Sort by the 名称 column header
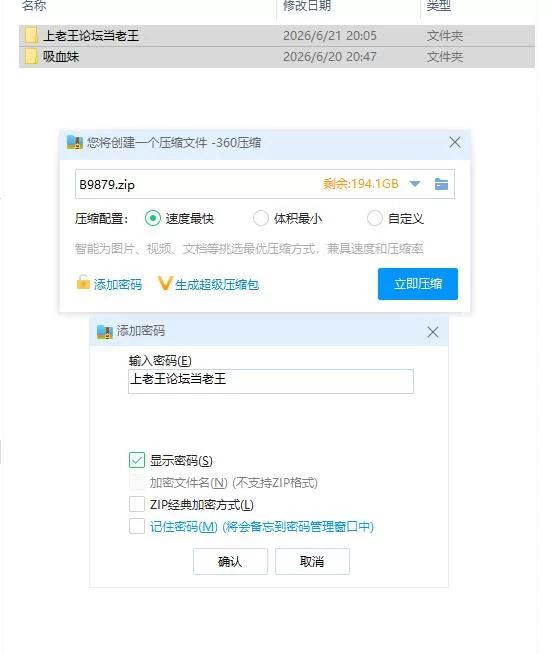The width and height of the screenshot is (552, 654). pos(34,6)
